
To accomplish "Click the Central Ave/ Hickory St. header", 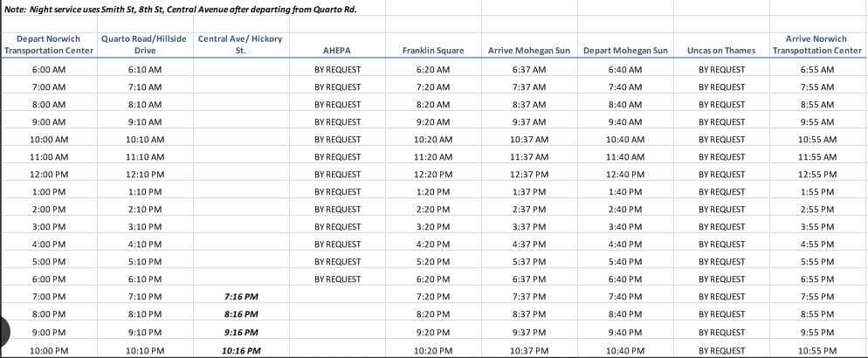I will pos(241,45).
